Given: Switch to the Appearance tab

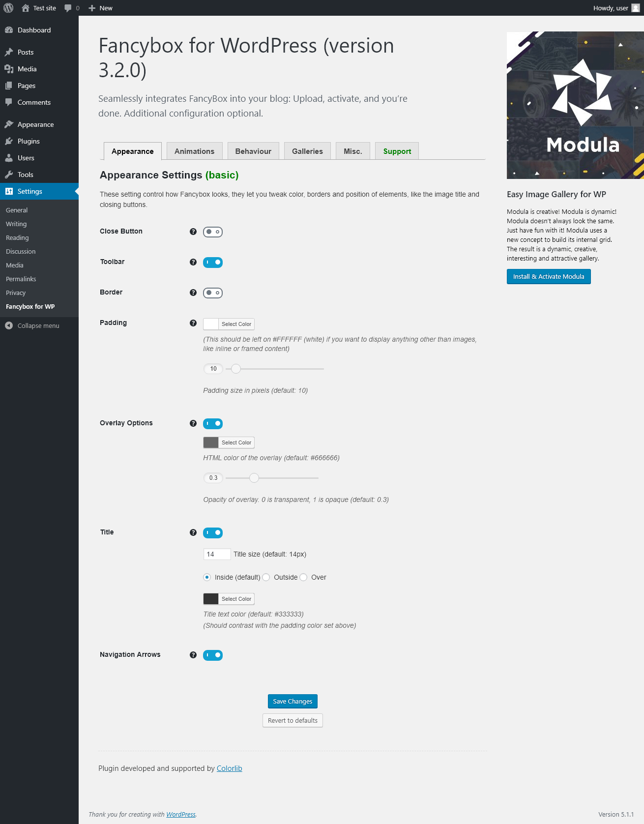Looking at the screenshot, I should click(x=133, y=151).
